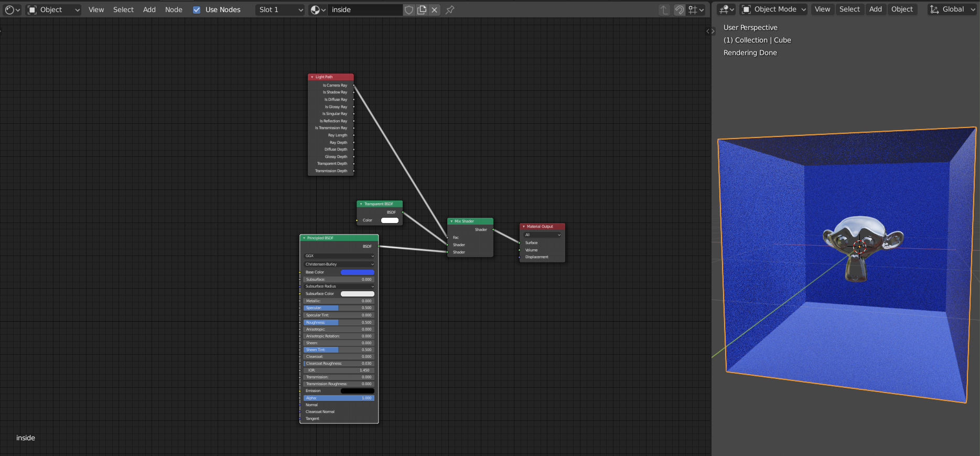Open the viewport Object menu
Image resolution: width=980 pixels, height=456 pixels.
[x=902, y=9]
